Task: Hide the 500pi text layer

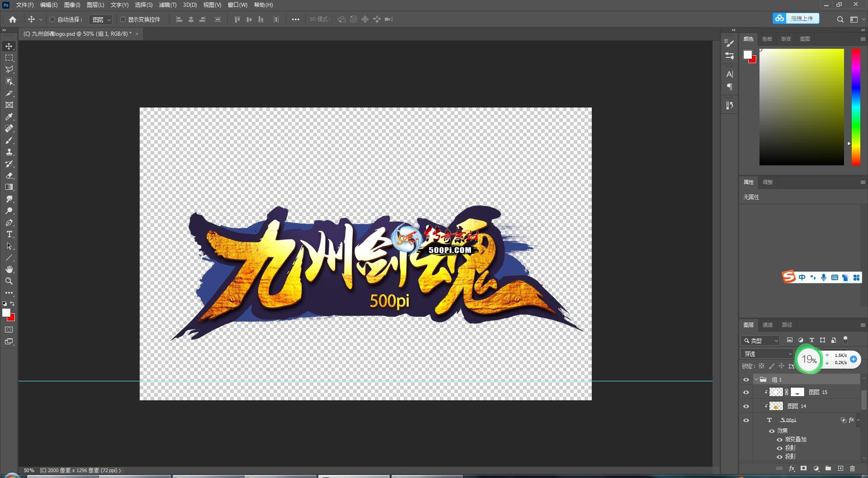Action: point(746,420)
